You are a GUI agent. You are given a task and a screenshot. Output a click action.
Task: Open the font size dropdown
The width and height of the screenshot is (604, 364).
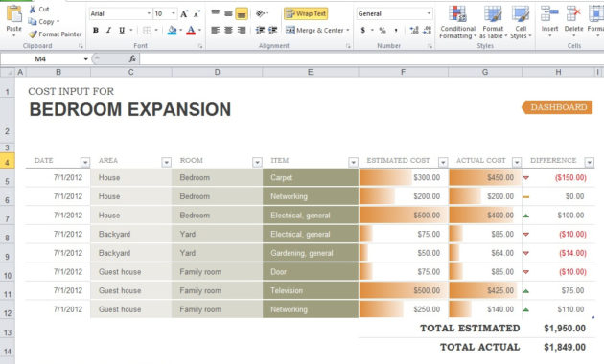pyautogui.click(x=174, y=13)
